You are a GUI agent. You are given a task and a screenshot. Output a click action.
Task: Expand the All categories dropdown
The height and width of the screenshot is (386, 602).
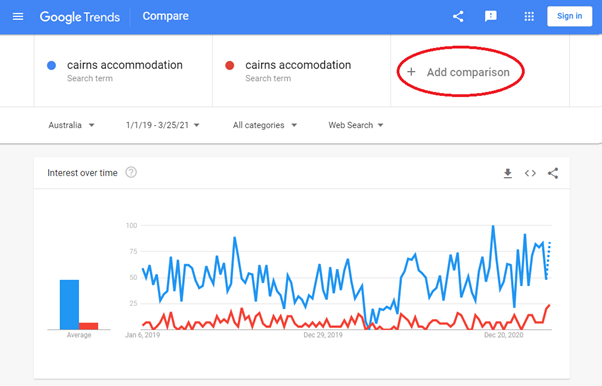(265, 125)
